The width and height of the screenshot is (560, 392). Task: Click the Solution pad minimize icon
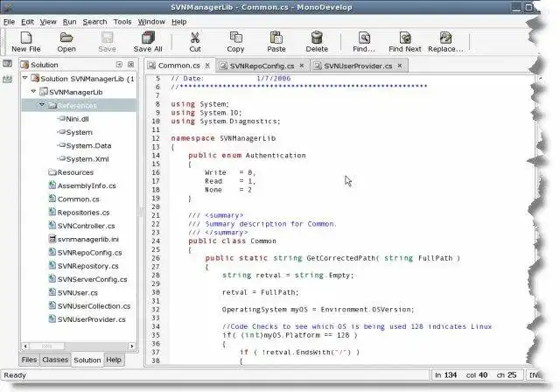pyautogui.click(x=119, y=64)
